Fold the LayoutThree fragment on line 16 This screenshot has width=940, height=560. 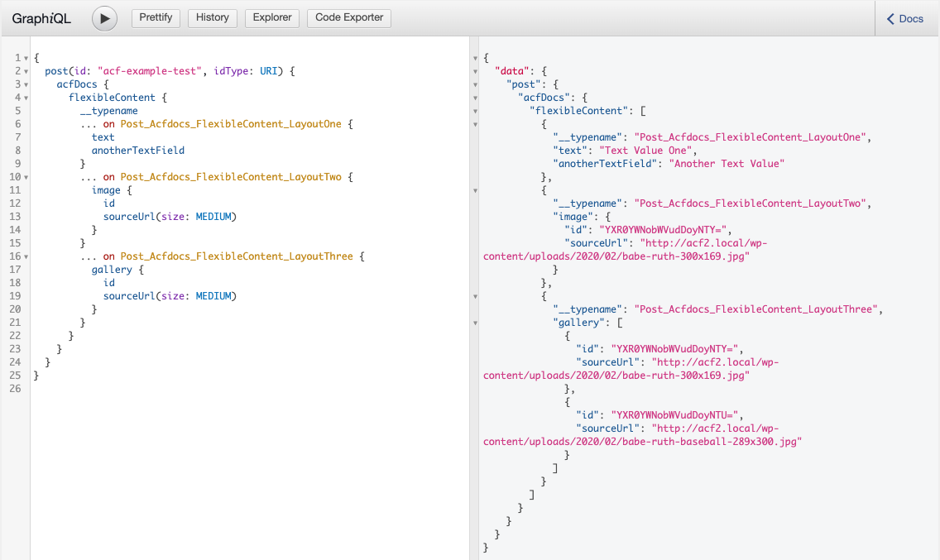(x=26, y=256)
